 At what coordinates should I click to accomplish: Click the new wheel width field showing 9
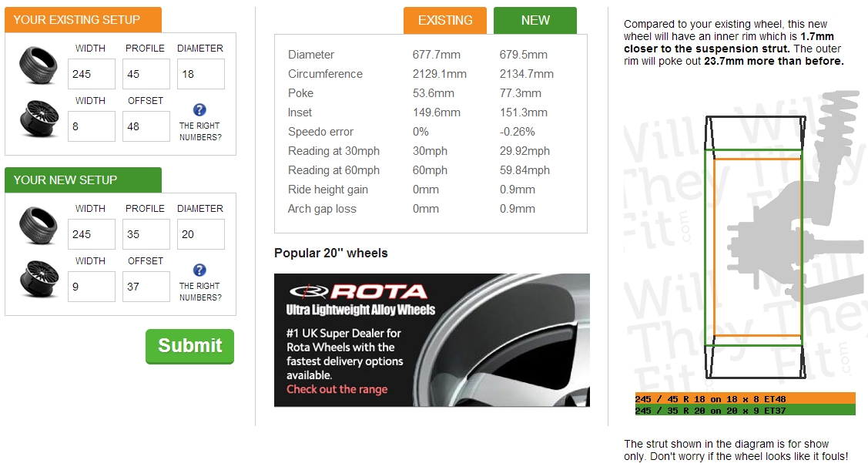coord(92,287)
